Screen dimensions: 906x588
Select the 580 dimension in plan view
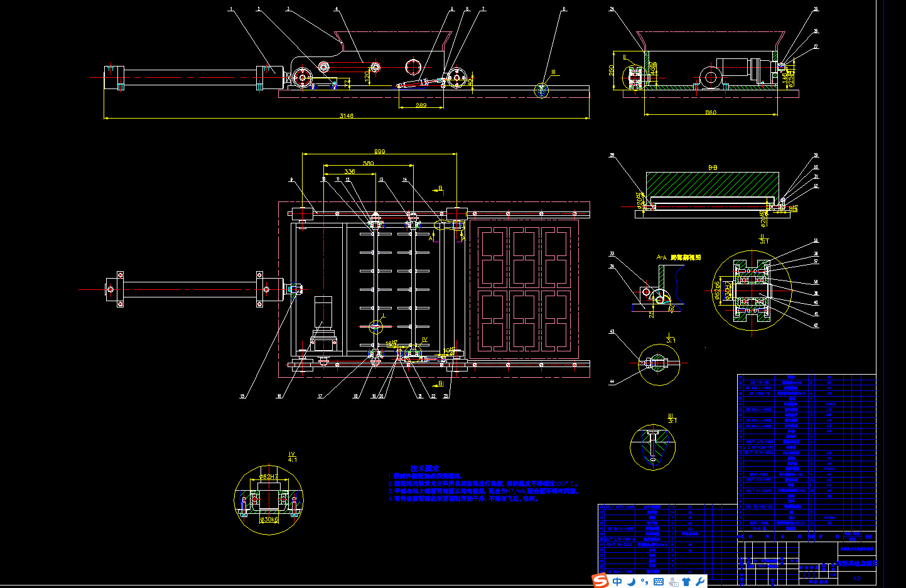tap(369, 163)
